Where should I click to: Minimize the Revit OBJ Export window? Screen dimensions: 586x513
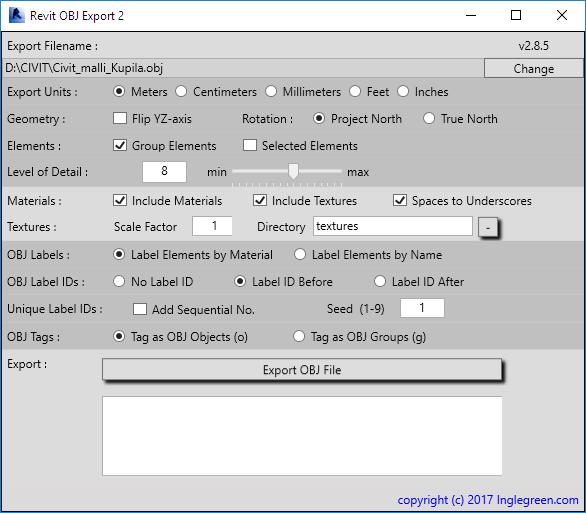point(471,15)
